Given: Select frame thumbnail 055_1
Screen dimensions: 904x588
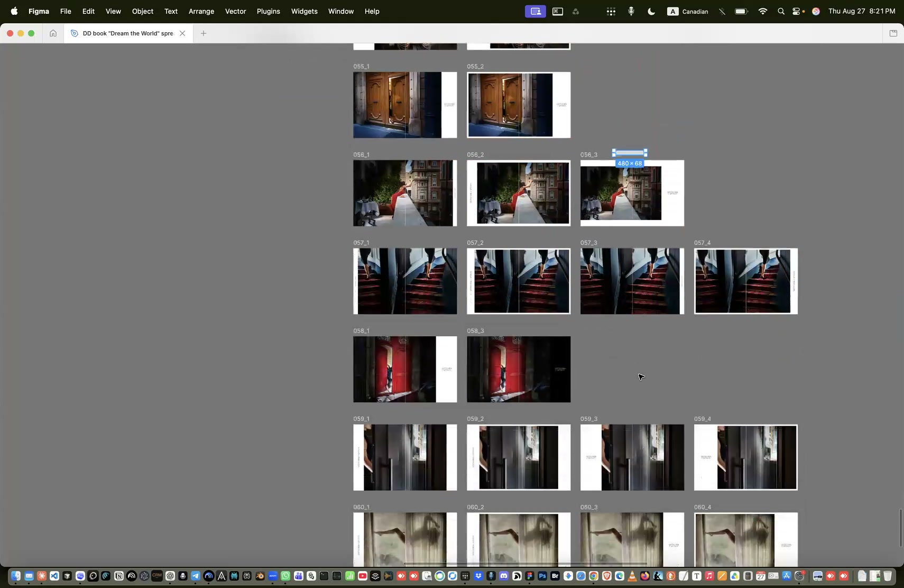Looking at the screenshot, I should pos(405,105).
